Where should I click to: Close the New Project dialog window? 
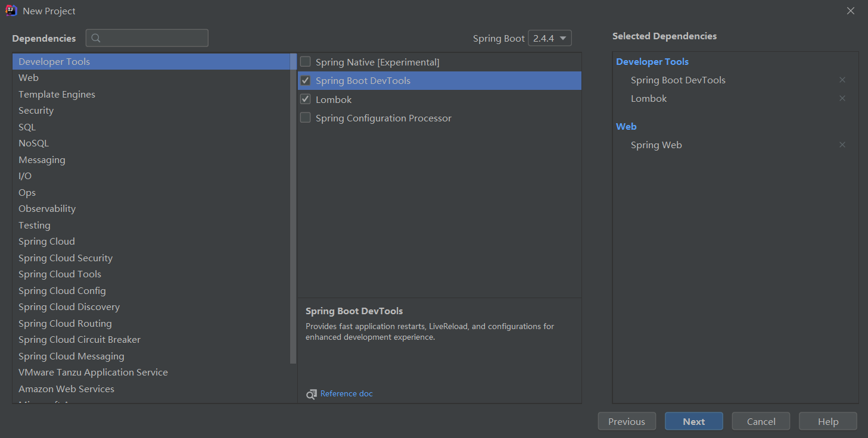pyautogui.click(x=851, y=11)
